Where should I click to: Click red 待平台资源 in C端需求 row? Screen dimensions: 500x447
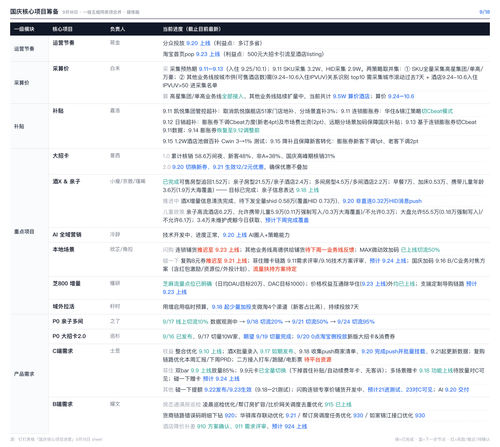click(x=318, y=360)
